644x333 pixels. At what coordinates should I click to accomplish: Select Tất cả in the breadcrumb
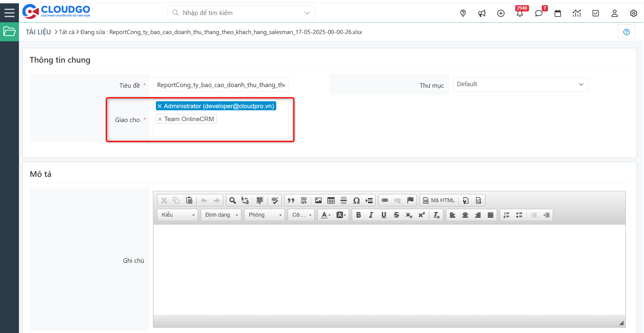(67, 32)
